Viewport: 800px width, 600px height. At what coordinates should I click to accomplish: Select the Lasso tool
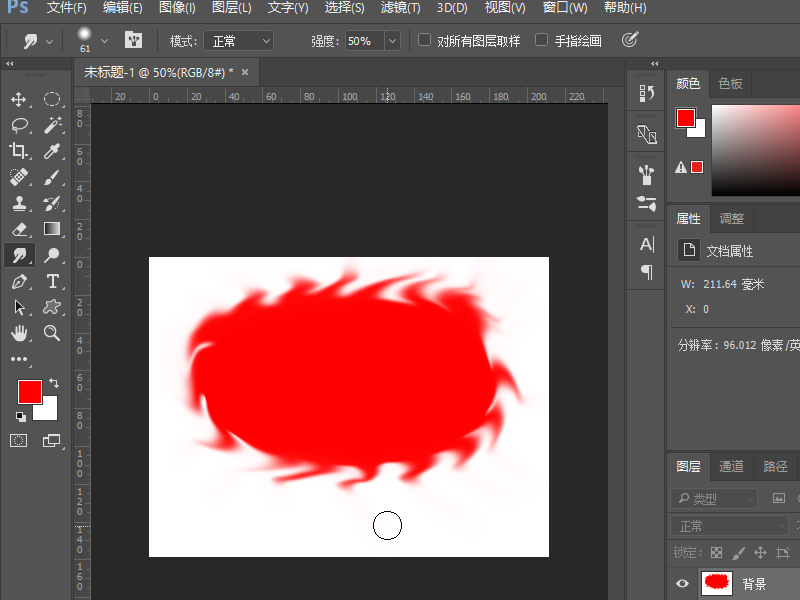click(x=19, y=125)
